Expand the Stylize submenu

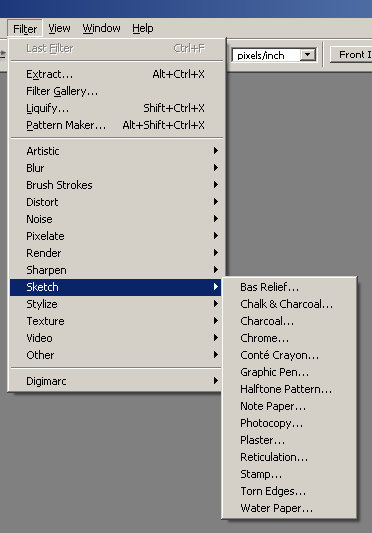pyautogui.click(x=116, y=304)
